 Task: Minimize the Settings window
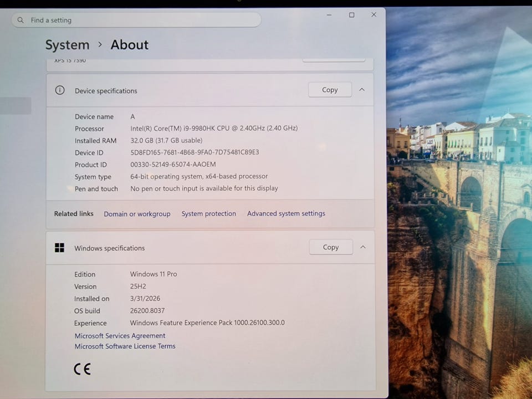329,15
